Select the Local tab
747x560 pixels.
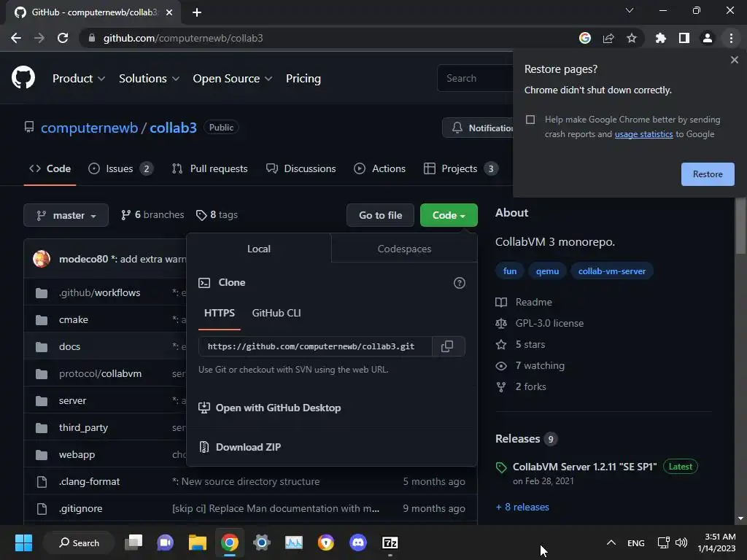[259, 249]
